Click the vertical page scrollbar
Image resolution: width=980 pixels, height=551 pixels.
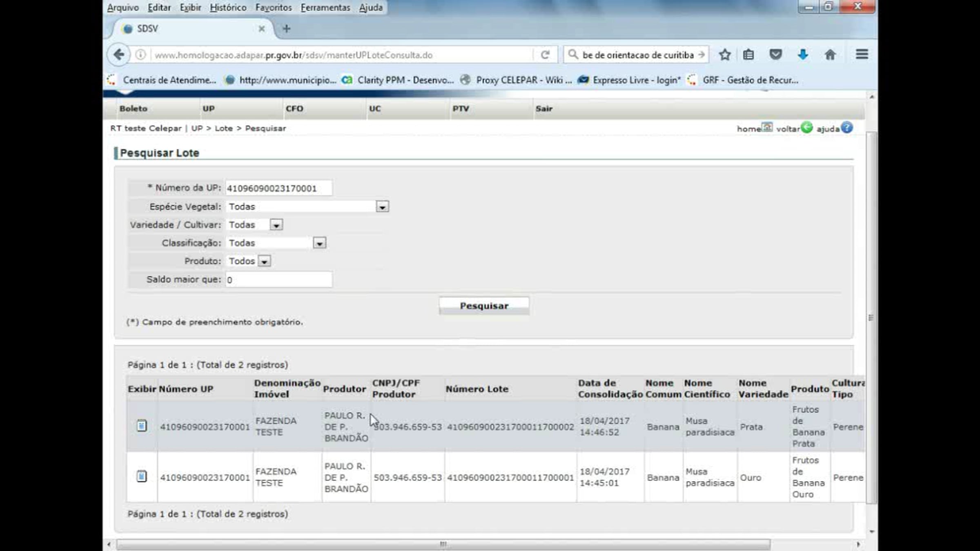click(871, 318)
